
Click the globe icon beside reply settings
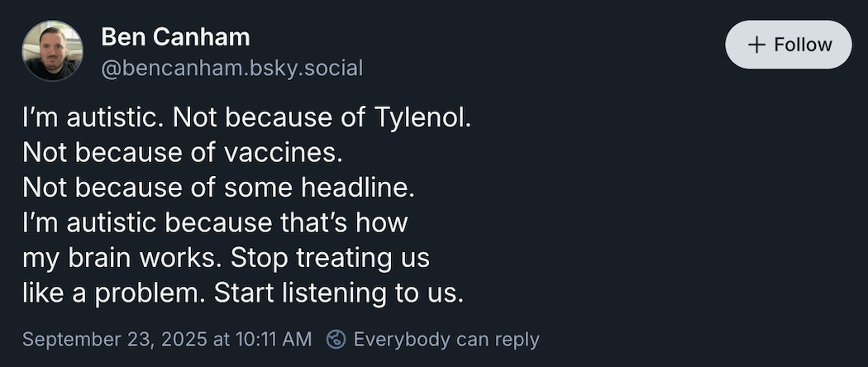coord(336,339)
